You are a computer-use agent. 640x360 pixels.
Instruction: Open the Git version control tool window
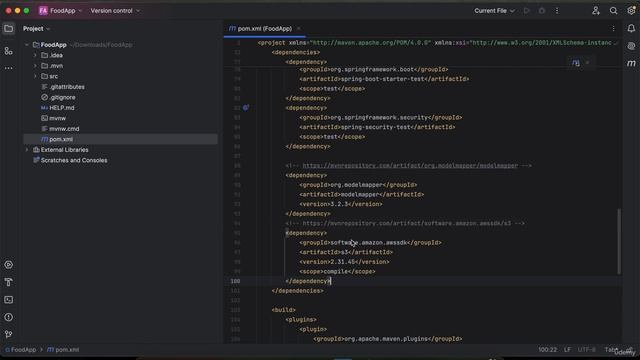pyautogui.click(x=9, y=334)
